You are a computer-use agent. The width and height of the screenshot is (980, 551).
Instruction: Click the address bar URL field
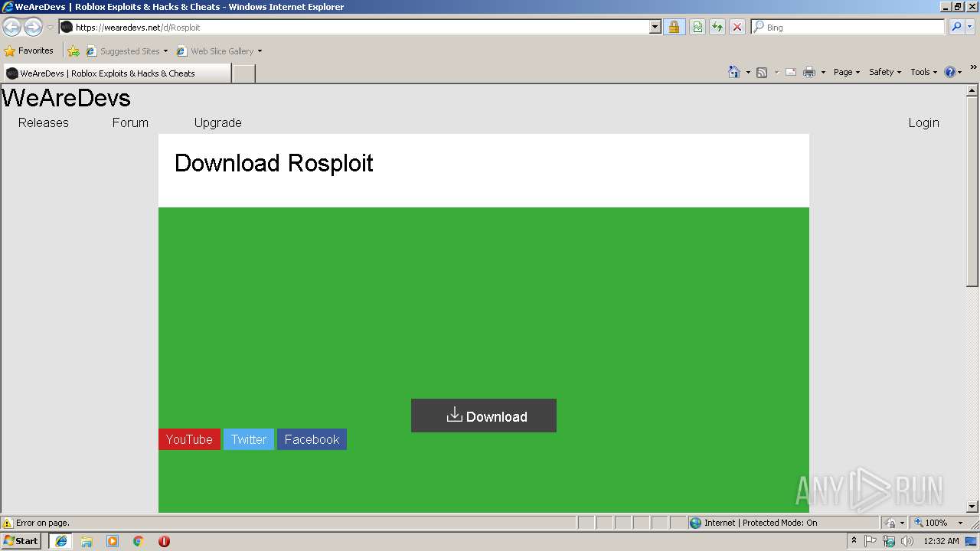coord(353,27)
